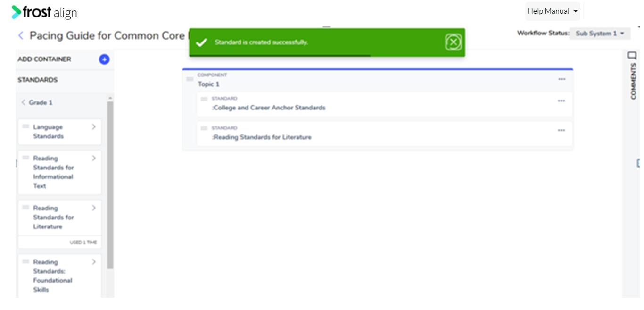This screenshot has width=644, height=310.
Task: Expand Reading Standards: Foundational Skills chevron
Action: (93, 262)
